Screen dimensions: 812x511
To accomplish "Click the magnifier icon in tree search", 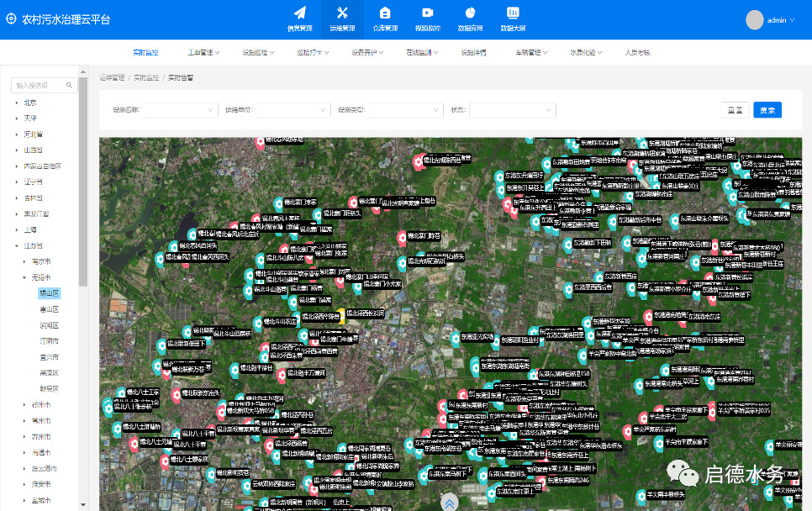I will pyautogui.click(x=70, y=85).
